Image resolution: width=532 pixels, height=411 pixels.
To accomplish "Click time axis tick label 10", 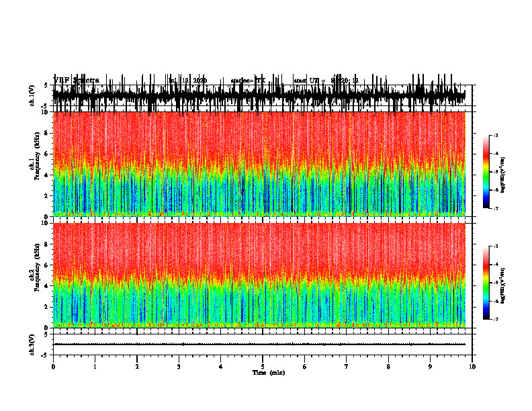I will coord(472,367).
